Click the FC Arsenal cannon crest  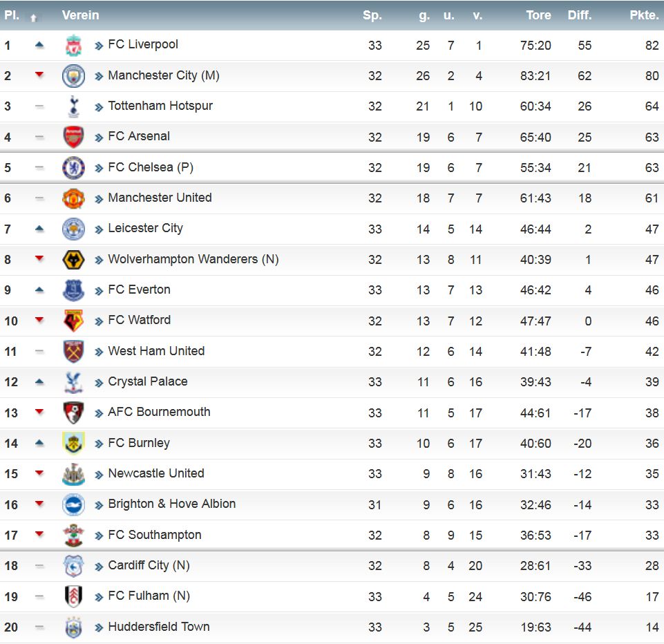pos(73,138)
